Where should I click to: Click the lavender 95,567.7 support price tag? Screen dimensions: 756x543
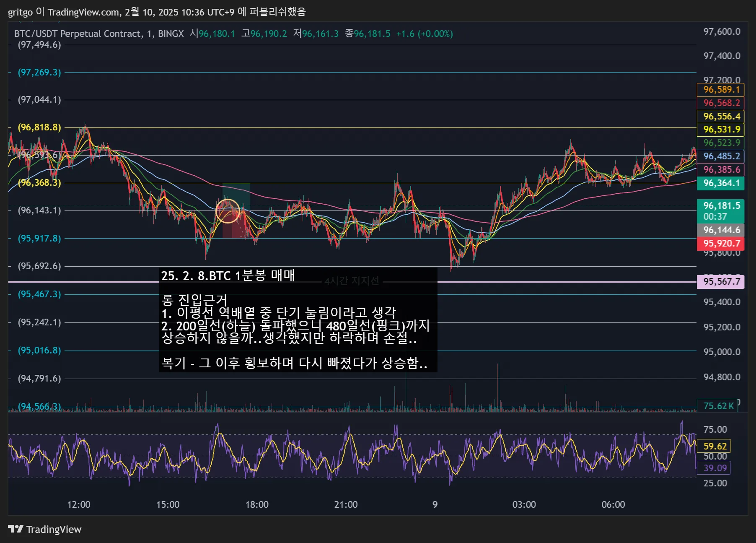coord(721,282)
